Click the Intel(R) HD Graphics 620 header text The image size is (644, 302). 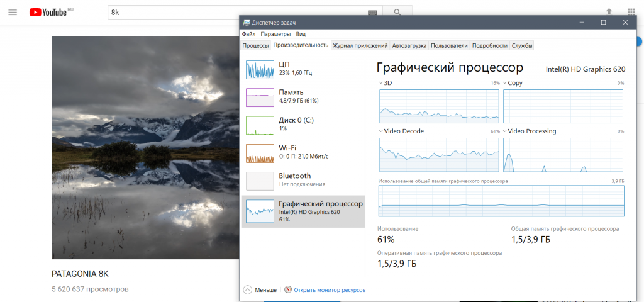[x=586, y=69]
